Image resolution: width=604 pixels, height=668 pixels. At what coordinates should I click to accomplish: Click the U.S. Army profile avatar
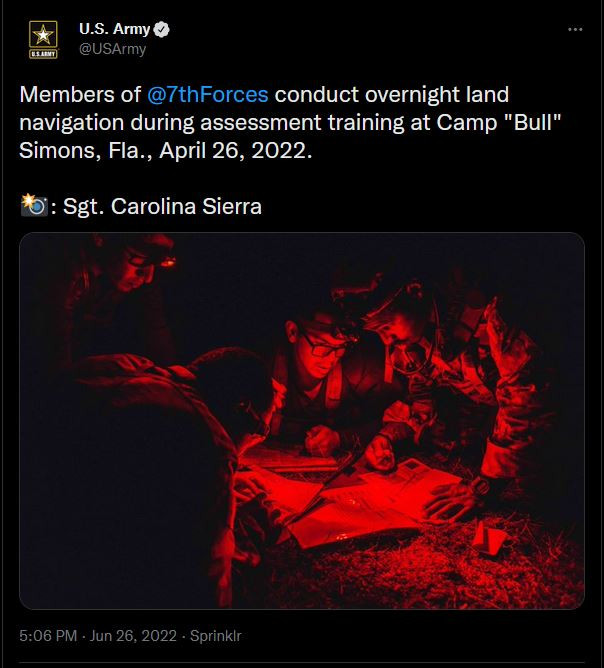(x=43, y=39)
